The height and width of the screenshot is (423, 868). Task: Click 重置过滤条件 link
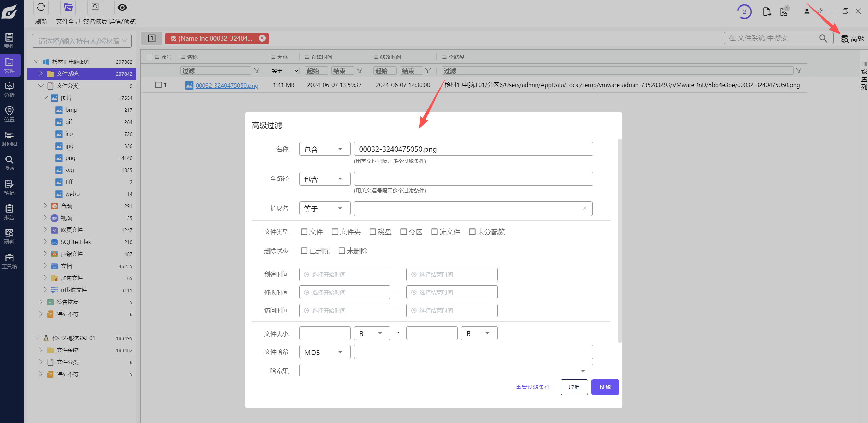coord(532,387)
